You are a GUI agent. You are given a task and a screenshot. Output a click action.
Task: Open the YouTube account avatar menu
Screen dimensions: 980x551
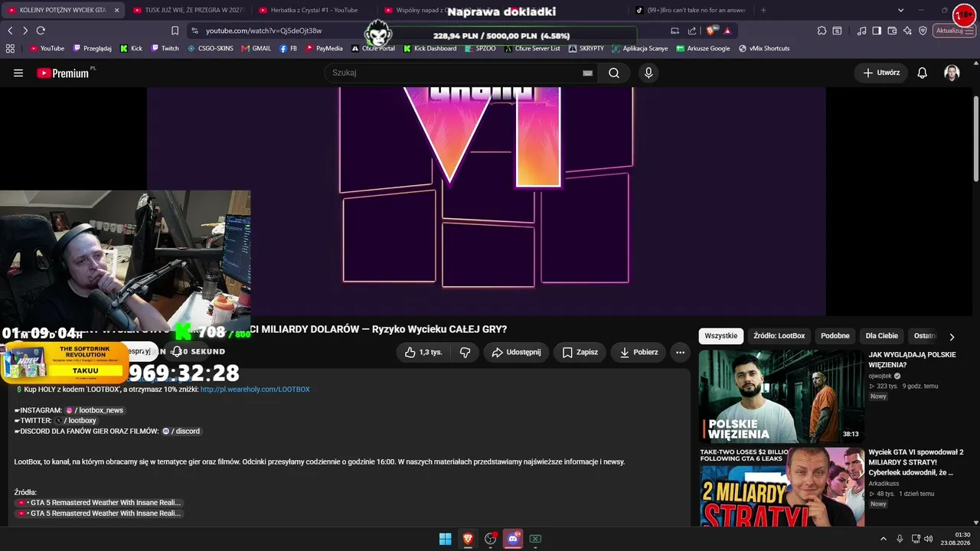coord(952,73)
